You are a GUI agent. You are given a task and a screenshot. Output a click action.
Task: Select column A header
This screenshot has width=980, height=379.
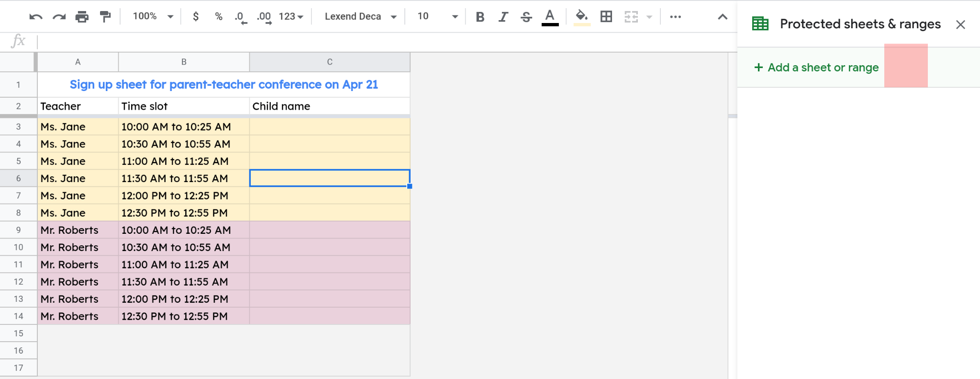click(78, 62)
